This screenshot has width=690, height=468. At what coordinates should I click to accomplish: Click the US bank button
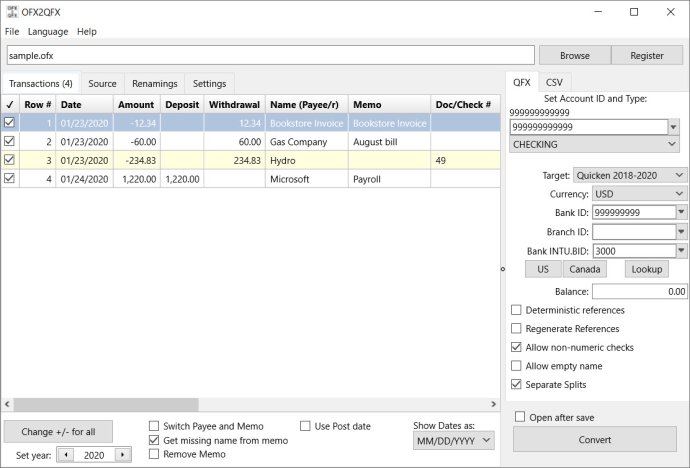[543, 269]
